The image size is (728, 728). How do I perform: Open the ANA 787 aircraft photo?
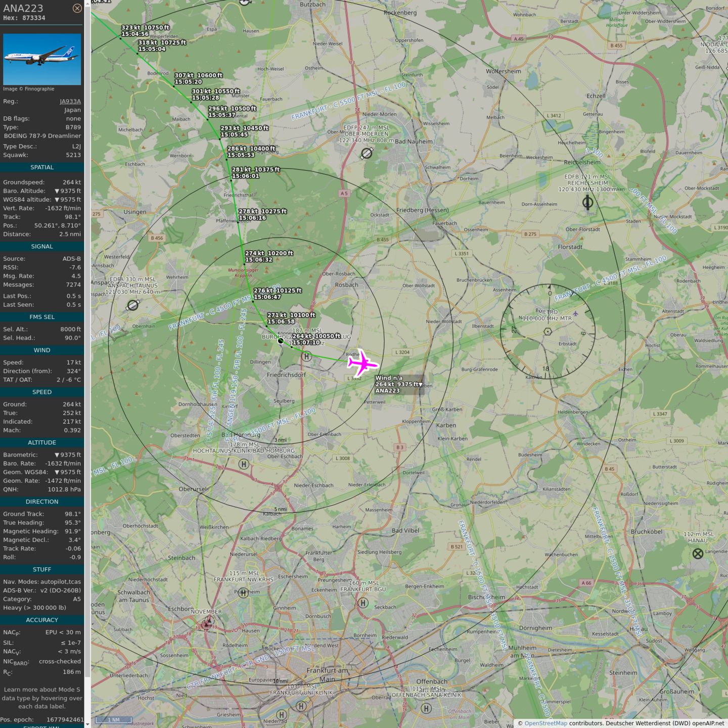[x=42, y=59]
